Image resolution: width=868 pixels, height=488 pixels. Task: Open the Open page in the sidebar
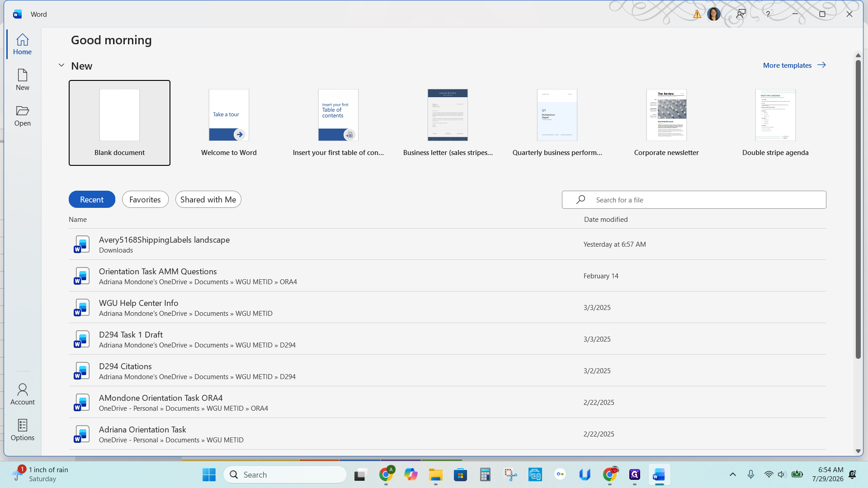point(22,116)
